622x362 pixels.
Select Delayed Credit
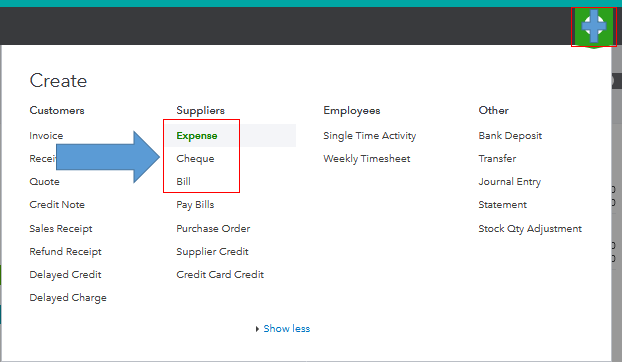pyautogui.click(x=65, y=274)
